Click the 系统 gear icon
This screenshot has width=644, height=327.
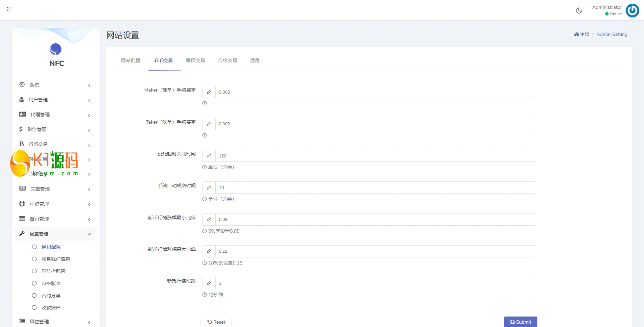22,84
